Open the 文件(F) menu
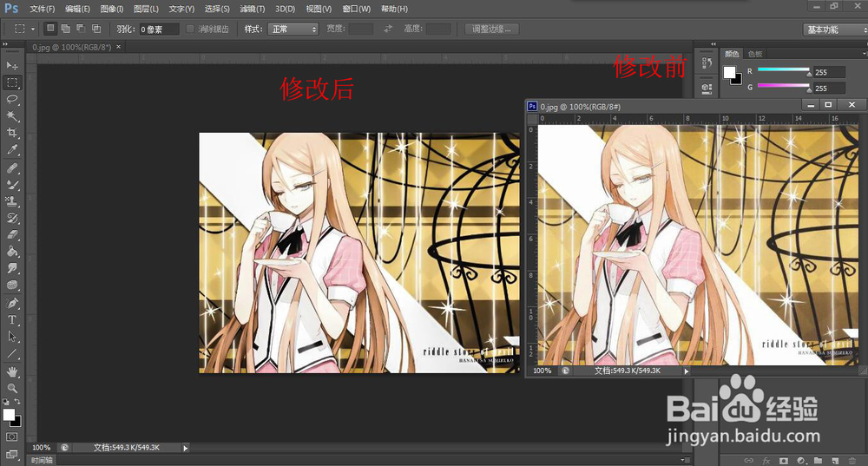Viewport: 868px width, 466px height. click(x=42, y=9)
